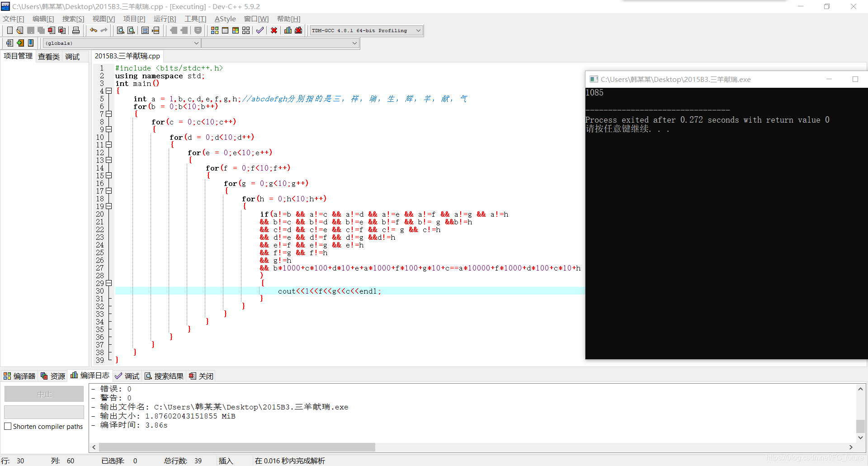Click the Compile & Run toolbar icon

pos(236,30)
